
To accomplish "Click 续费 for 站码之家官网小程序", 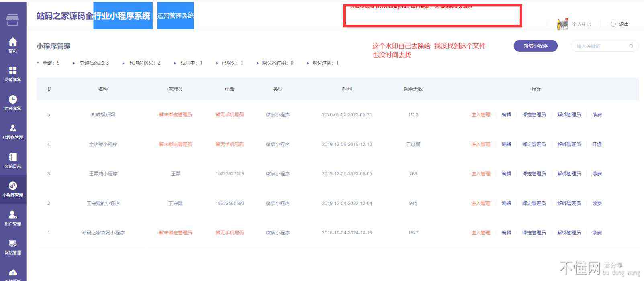I will pos(597,233).
